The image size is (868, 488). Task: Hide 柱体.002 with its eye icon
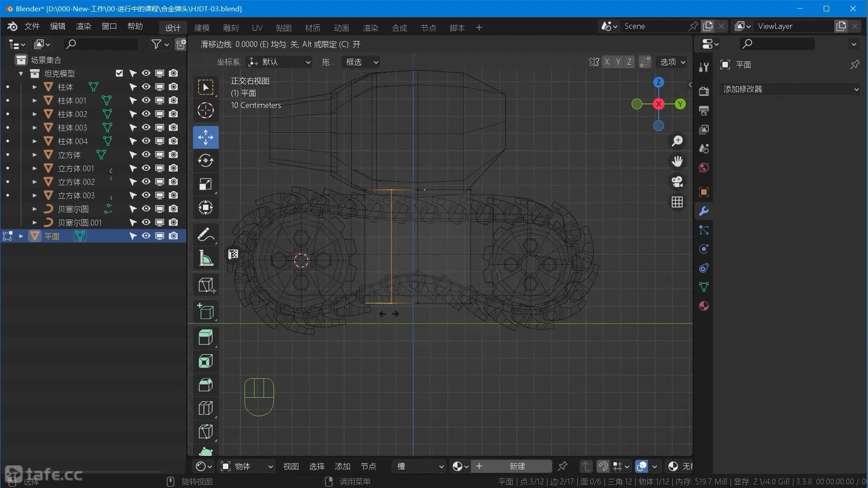(146, 114)
